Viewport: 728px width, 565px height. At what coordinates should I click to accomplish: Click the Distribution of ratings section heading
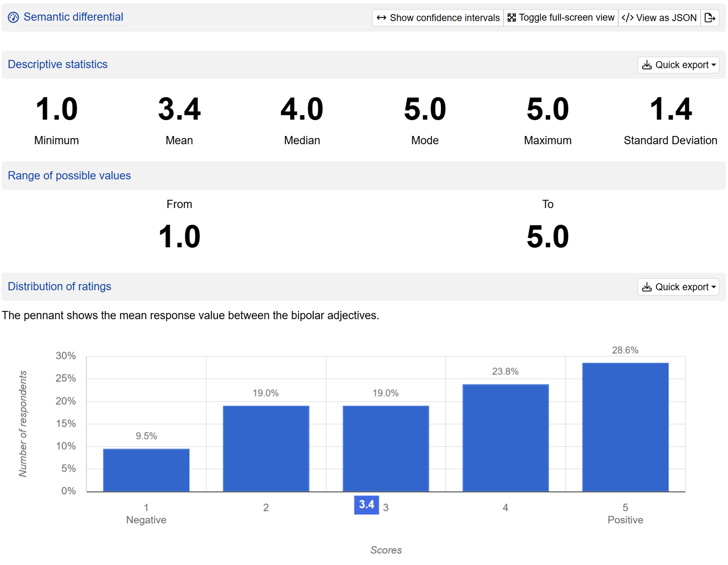click(x=59, y=287)
